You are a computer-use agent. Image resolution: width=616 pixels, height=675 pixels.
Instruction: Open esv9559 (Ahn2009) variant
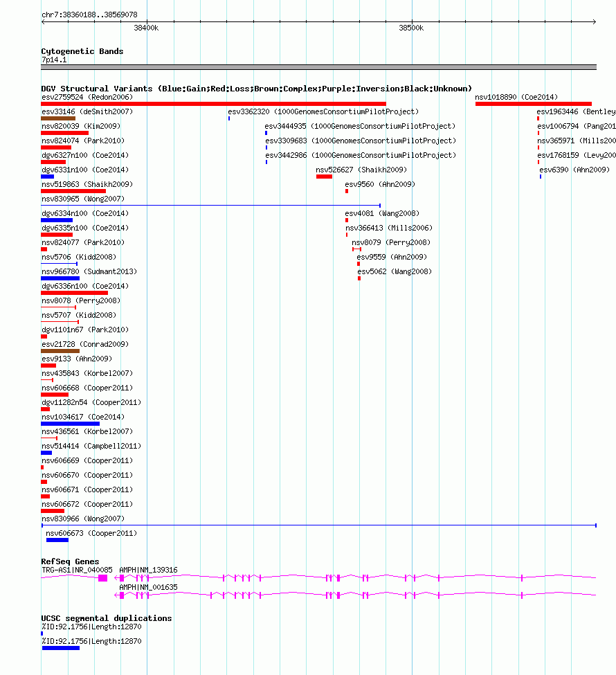tap(392, 258)
